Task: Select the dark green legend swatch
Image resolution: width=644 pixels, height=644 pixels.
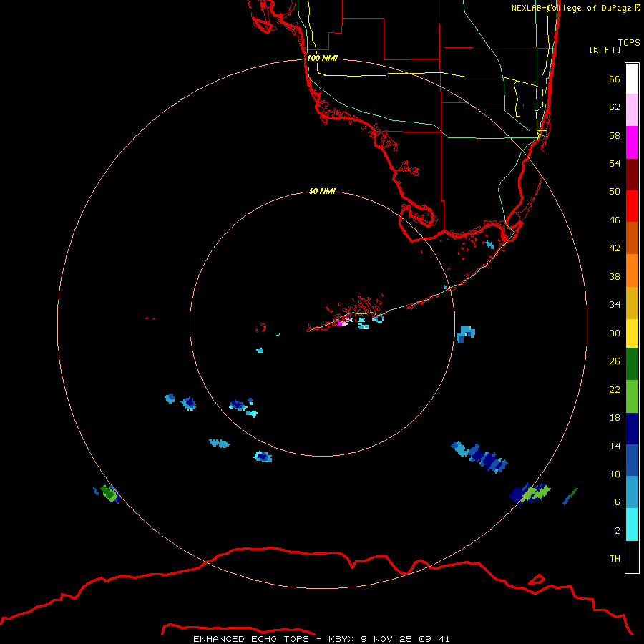Action: pos(632,364)
